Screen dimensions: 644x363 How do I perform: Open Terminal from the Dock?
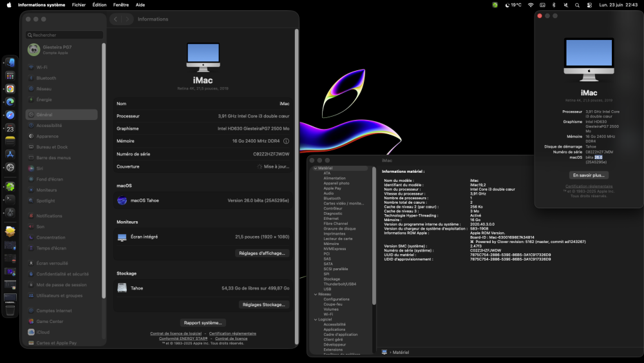[x=10, y=199]
